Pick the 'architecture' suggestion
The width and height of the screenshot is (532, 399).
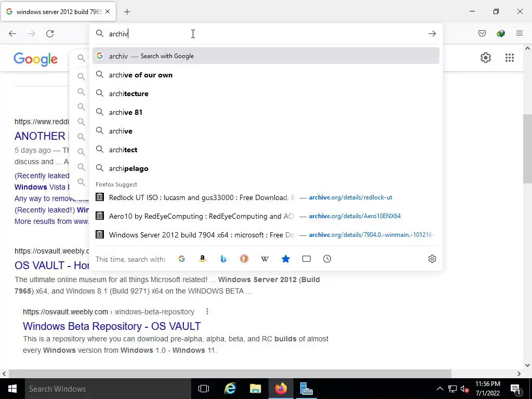(x=265, y=94)
